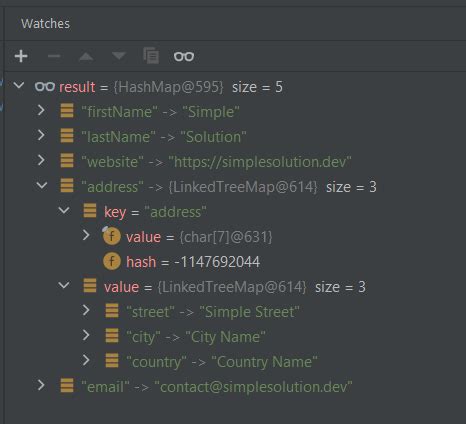Image resolution: width=466 pixels, height=424 pixels.
Task: Expand the "email" entry chevron
Action: click(41, 385)
